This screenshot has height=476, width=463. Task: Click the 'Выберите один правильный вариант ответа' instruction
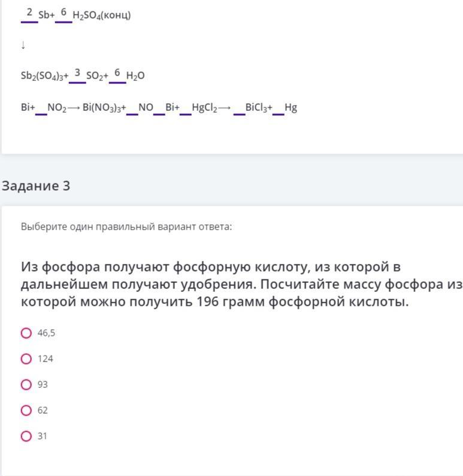(126, 227)
